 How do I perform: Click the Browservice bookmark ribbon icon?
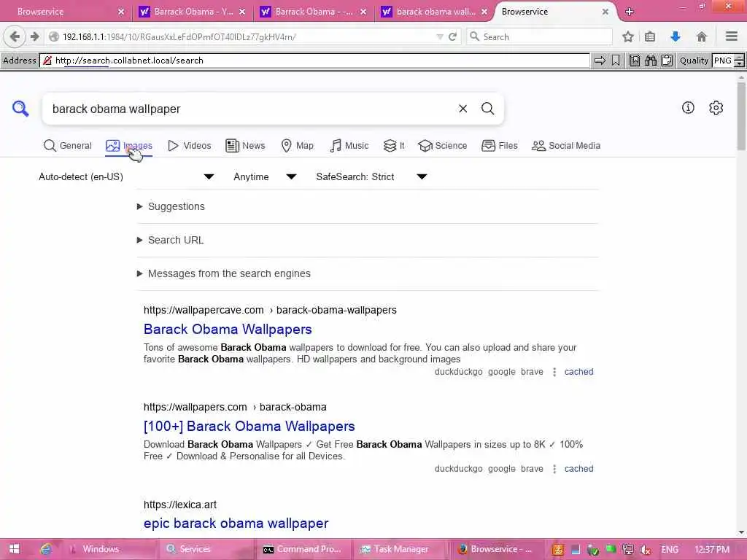point(616,61)
